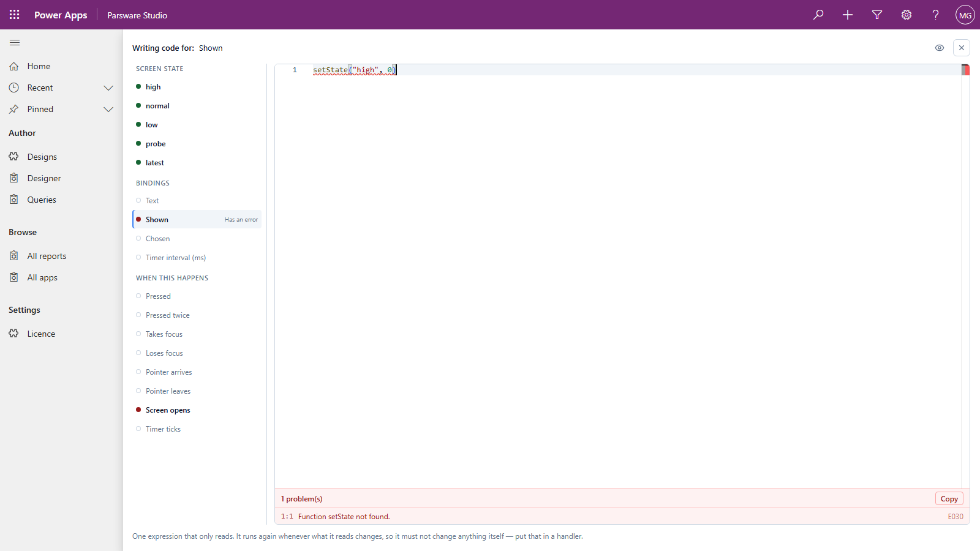Open the help question mark icon

coord(936,15)
